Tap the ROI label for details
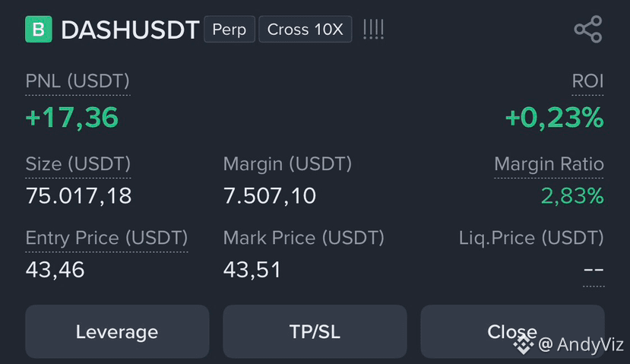 (587, 81)
